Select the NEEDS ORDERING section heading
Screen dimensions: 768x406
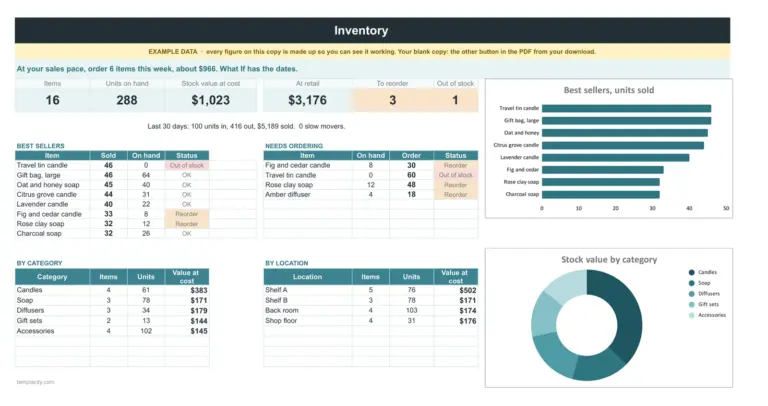coord(294,146)
